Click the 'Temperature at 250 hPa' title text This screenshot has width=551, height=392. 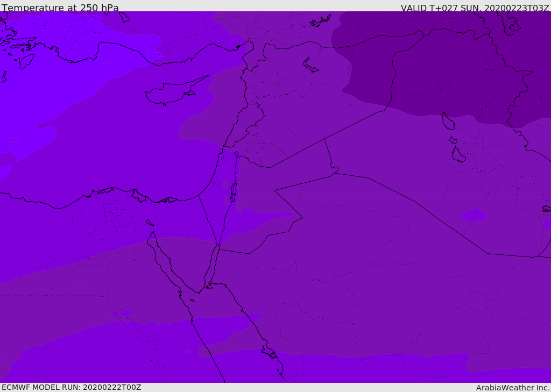tap(60, 8)
